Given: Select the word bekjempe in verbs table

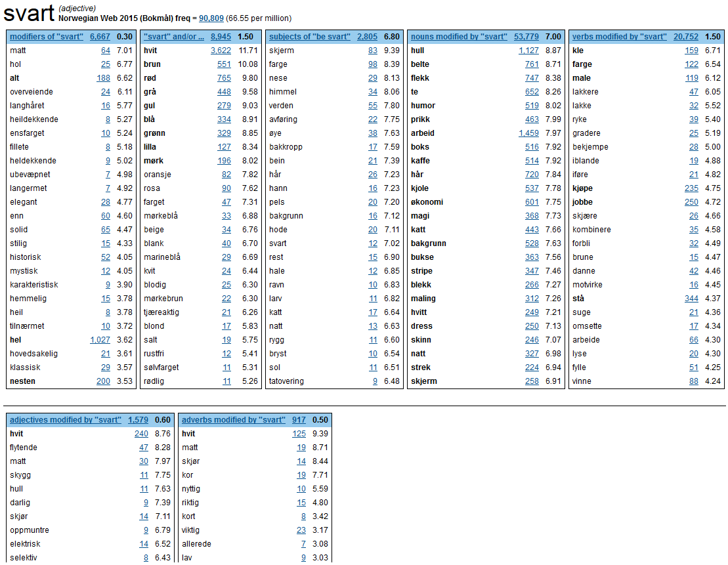Looking at the screenshot, I should tap(590, 147).
